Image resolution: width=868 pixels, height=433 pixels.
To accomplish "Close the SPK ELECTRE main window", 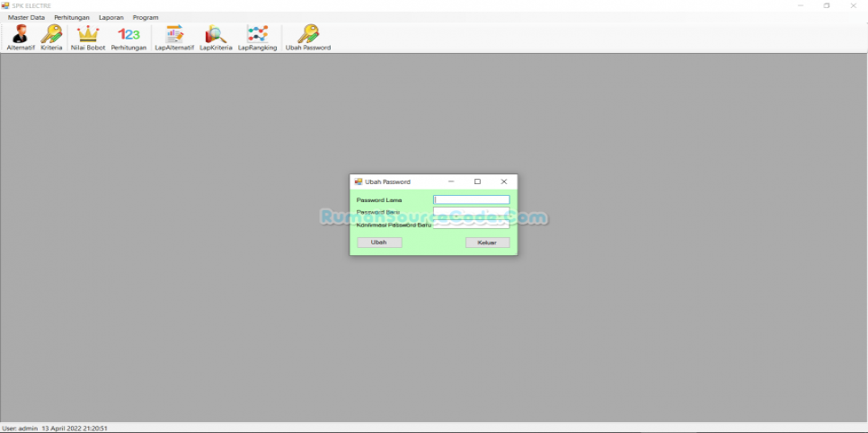I will [853, 5].
